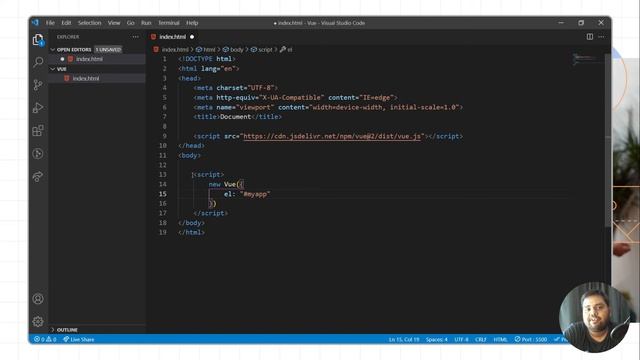Click the html breadcrumb item
Screen dimensions: 640x360
click(209, 49)
